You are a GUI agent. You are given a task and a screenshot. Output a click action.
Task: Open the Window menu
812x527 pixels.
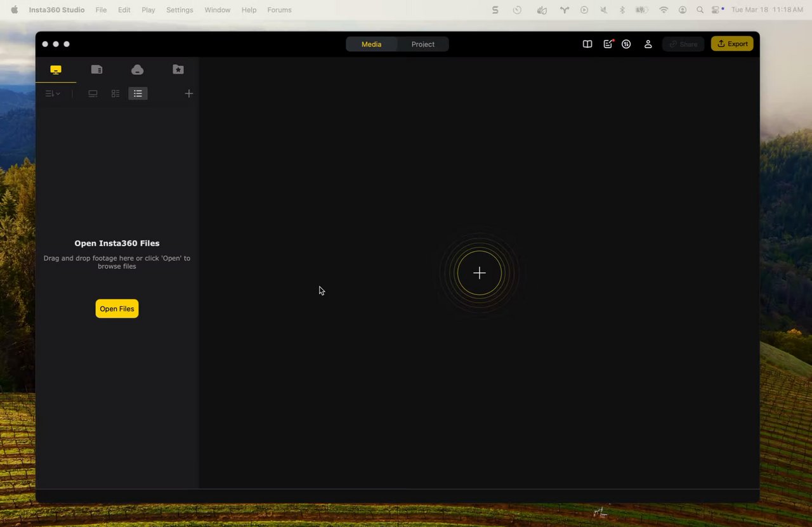coord(218,10)
